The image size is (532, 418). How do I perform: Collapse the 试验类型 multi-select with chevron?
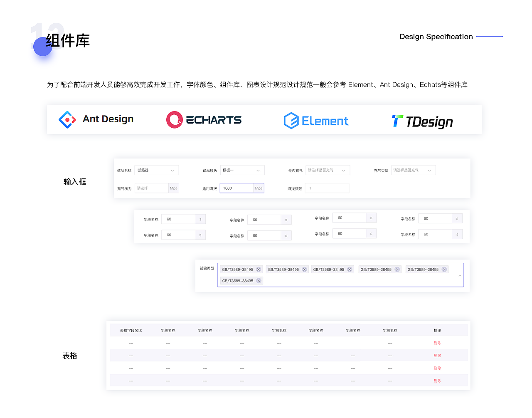click(x=460, y=275)
